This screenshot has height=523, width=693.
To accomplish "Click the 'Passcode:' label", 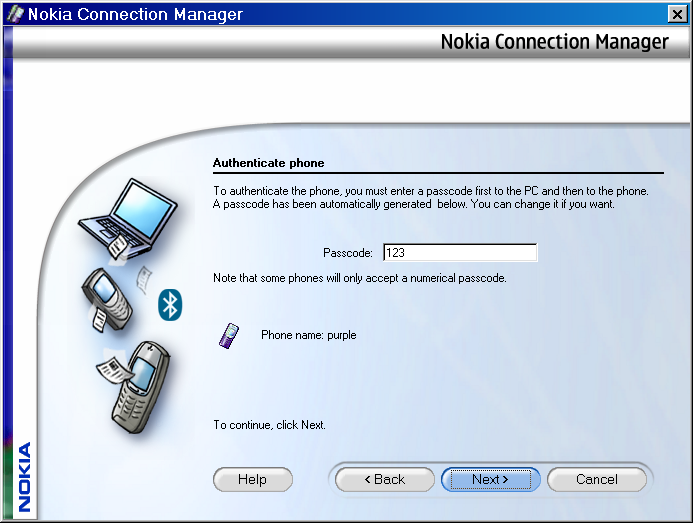I will coord(348,253).
